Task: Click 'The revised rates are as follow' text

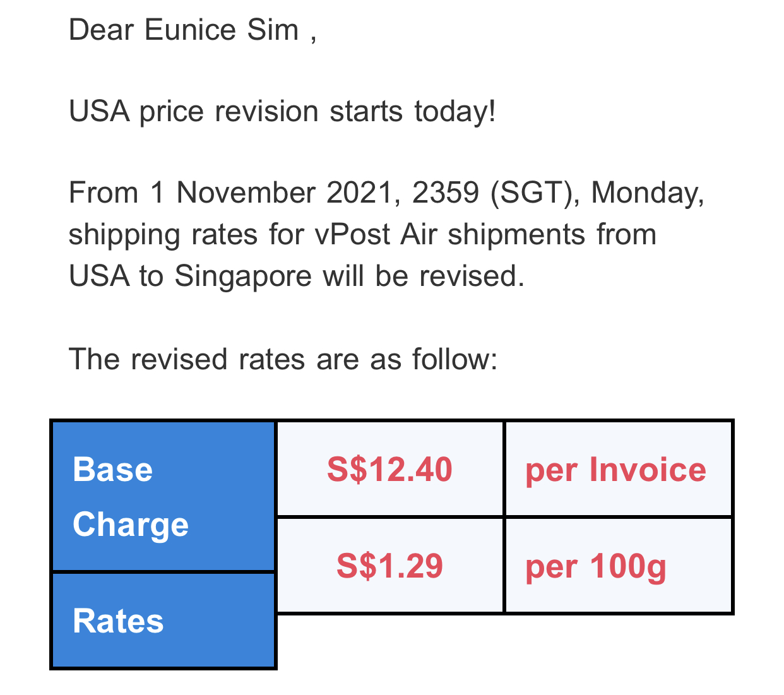Action: click(x=283, y=359)
